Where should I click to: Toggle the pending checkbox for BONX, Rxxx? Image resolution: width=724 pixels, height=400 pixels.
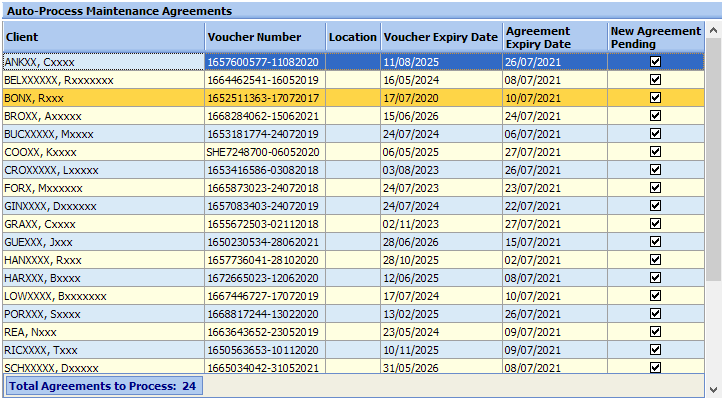tap(655, 97)
